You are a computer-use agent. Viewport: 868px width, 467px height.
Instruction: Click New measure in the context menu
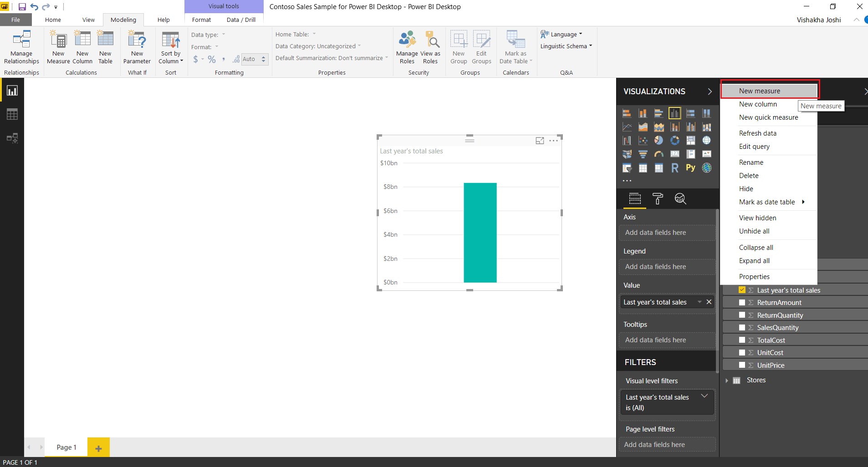[759, 91]
